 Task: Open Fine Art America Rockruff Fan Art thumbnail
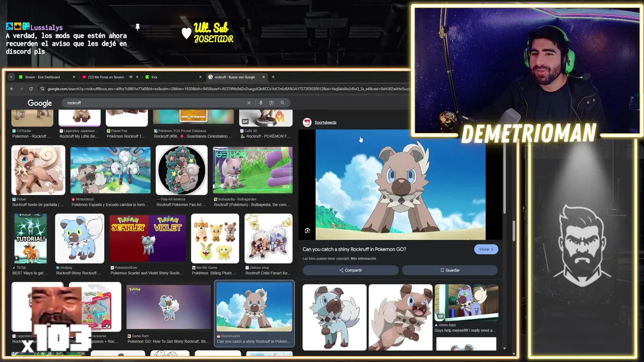coord(182,170)
